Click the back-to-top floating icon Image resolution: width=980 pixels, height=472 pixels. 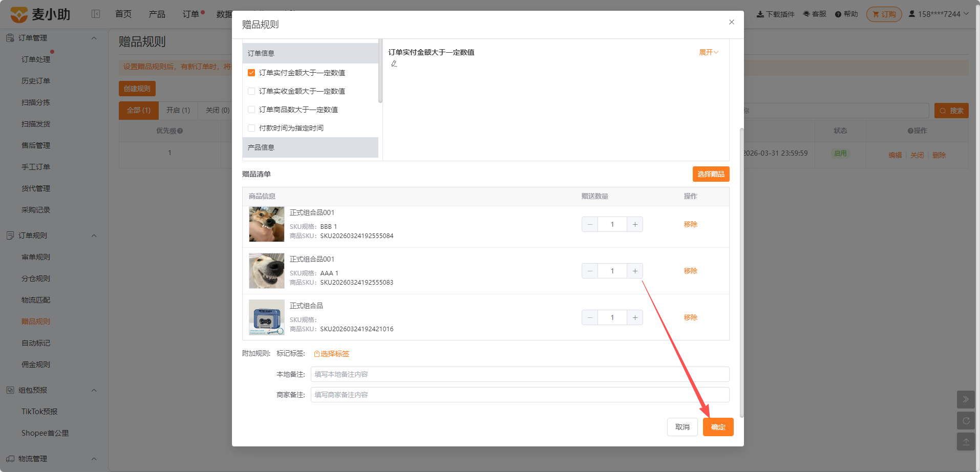coord(966,442)
